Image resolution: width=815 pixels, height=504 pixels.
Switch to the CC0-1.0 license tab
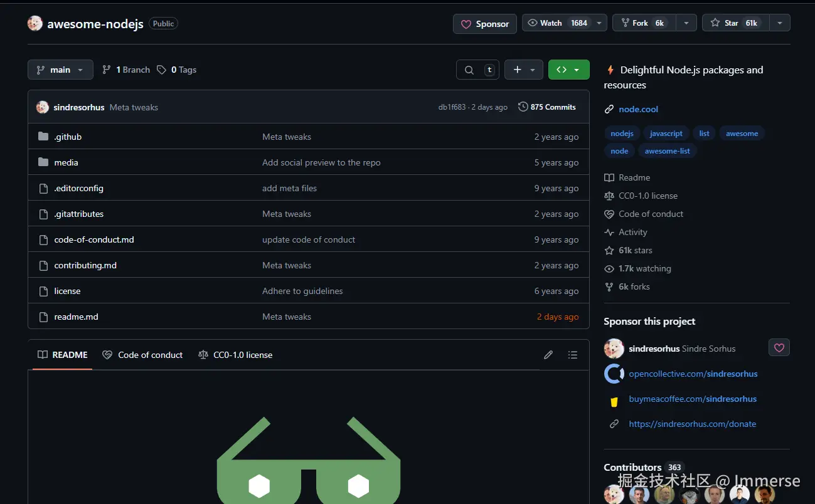click(235, 355)
